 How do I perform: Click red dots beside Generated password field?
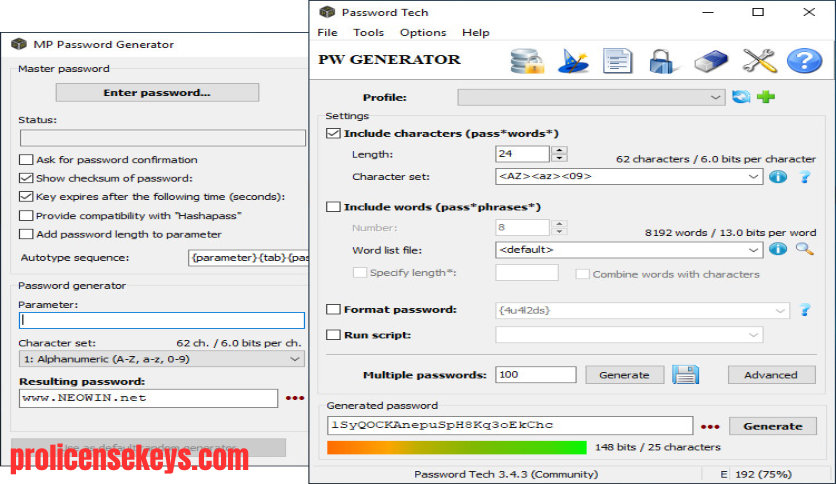tap(710, 426)
